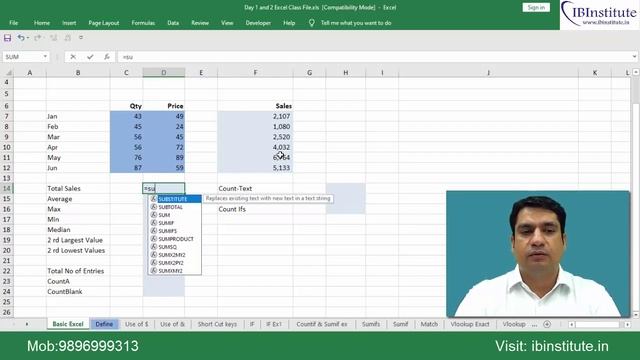Screen dimensions: 640x360
Task: Click the Jan Qty cell showing 43
Action: 126,116
